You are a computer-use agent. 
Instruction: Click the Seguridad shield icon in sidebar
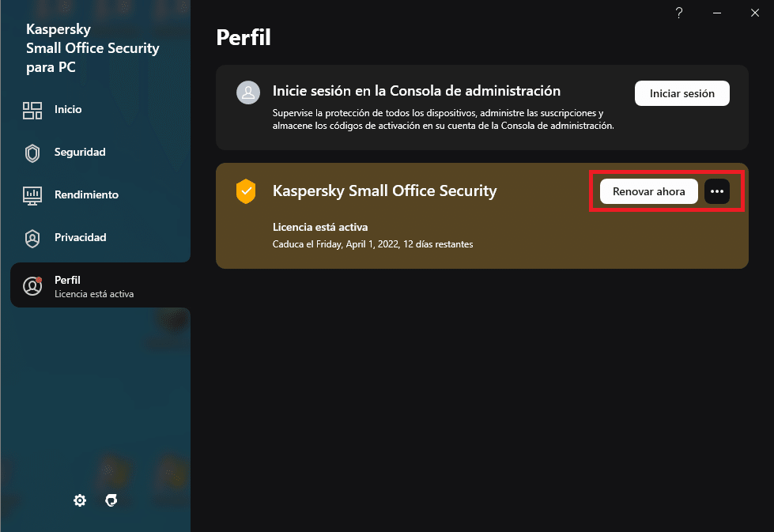pos(32,153)
